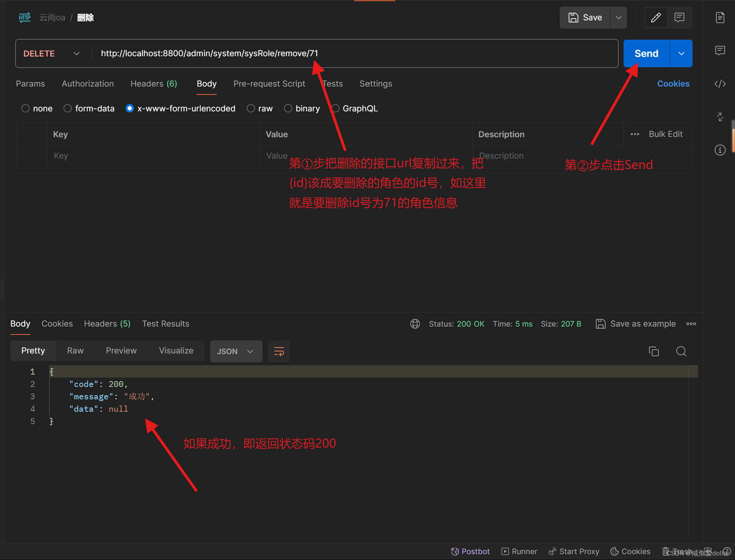Viewport: 735px width, 560px height.
Task: Switch to the Params tab
Action: tap(30, 84)
